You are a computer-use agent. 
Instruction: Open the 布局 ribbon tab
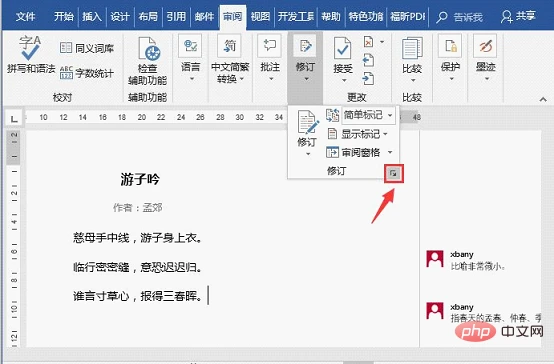point(148,16)
